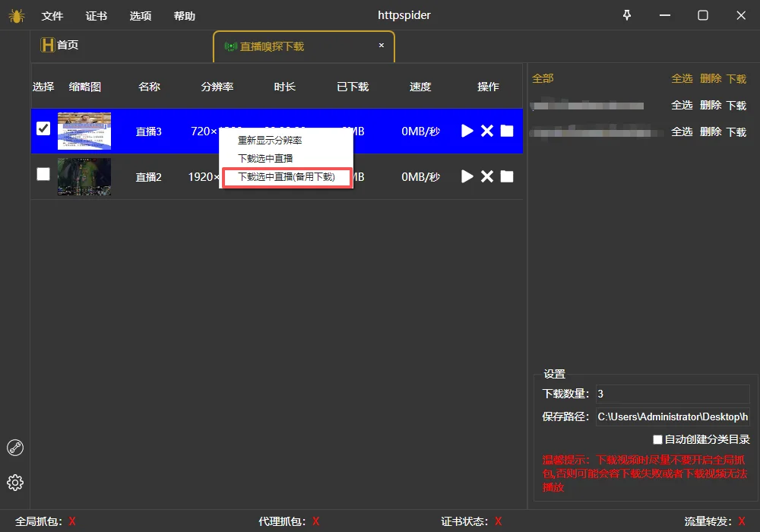760x532 pixels.
Task: Click the 速度 column header
Action: tap(420, 87)
